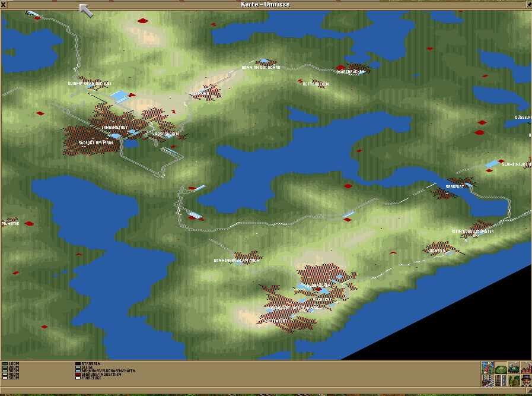Screen dimensions: 532x396
Task: Click the Kattenfurt town label
Action: pos(276,321)
